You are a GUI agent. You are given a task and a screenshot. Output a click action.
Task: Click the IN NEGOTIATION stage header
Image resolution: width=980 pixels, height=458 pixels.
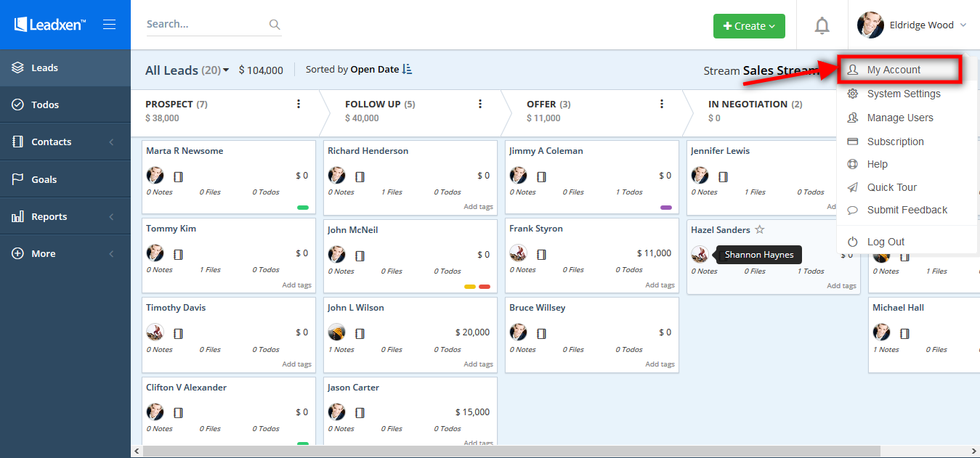pyautogui.click(x=756, y=104)
